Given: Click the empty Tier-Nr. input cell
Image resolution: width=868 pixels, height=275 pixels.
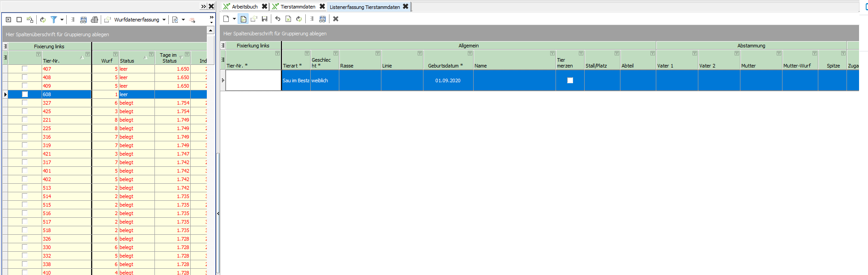Looking at the screenshot, I should tap(253, 80).
